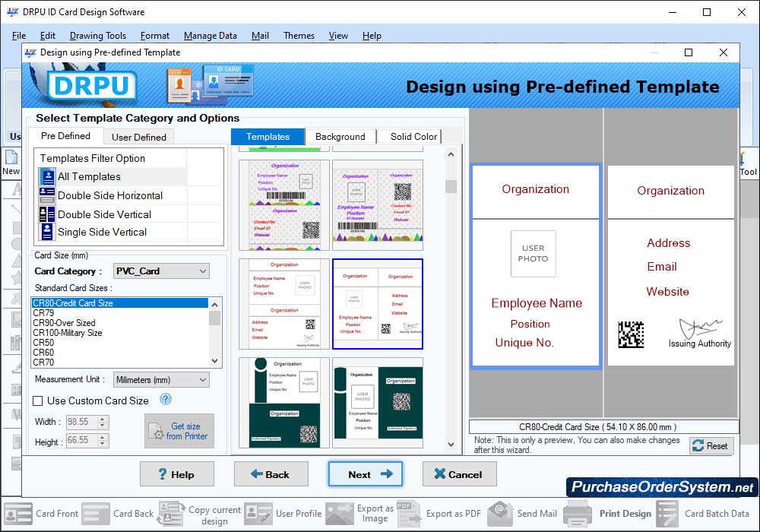
Task: Select the colorful triangles horizontal template thumbnail
Action: click(x=284, y=205)
